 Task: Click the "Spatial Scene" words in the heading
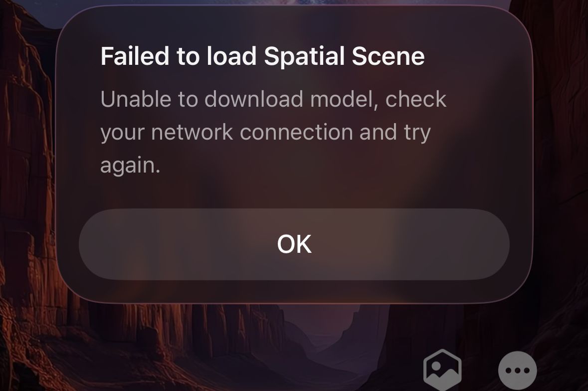tap(344, 56)
